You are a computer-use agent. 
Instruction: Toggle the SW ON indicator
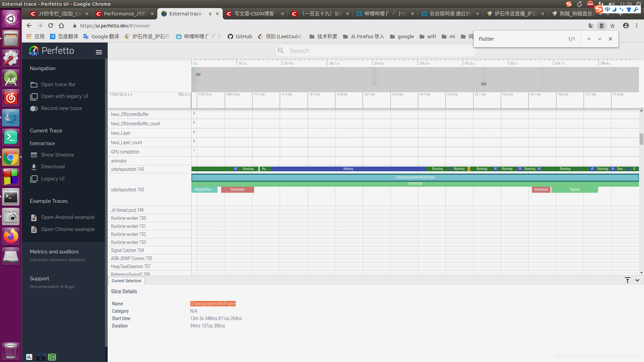[x=52, y=357]
